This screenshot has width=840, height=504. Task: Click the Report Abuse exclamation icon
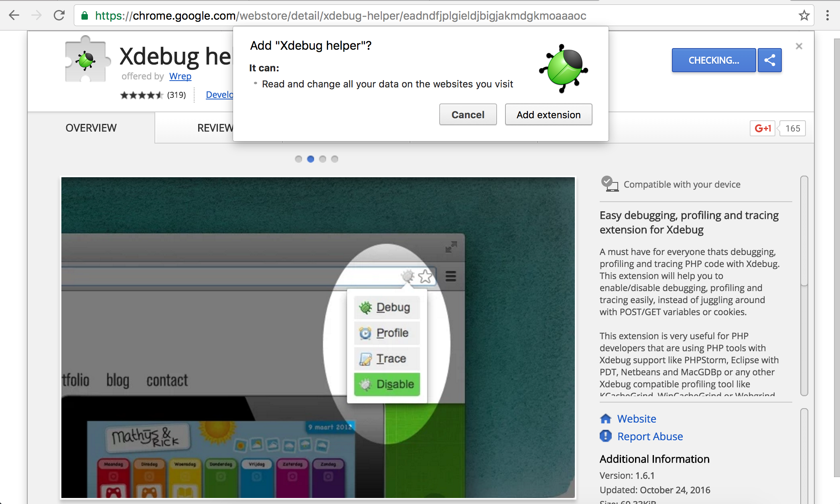[605, 436]
